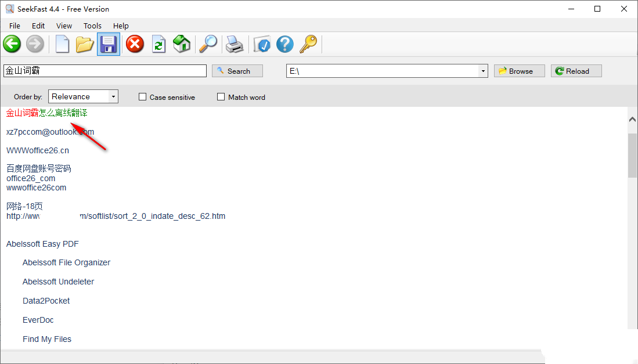Click the gold key license icon
This screenshot has height=364, width=638.
point(308,44)
